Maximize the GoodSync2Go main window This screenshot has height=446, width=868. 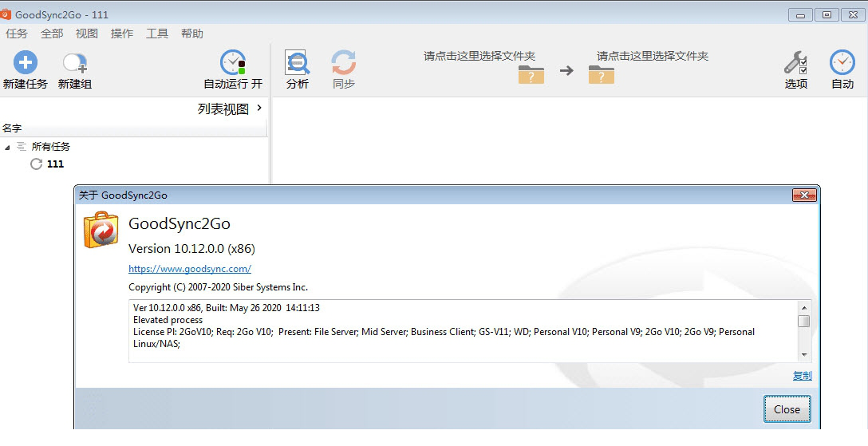click(827, 15)
